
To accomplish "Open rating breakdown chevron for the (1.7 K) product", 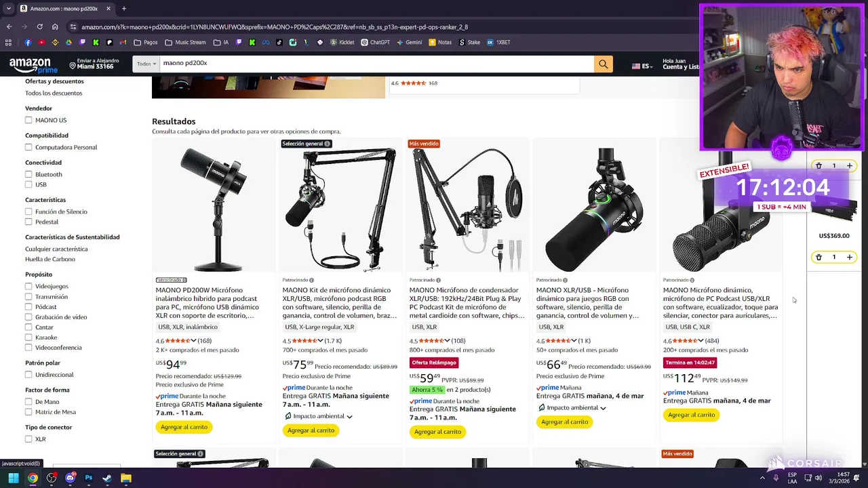I will [x=320, y=341].
